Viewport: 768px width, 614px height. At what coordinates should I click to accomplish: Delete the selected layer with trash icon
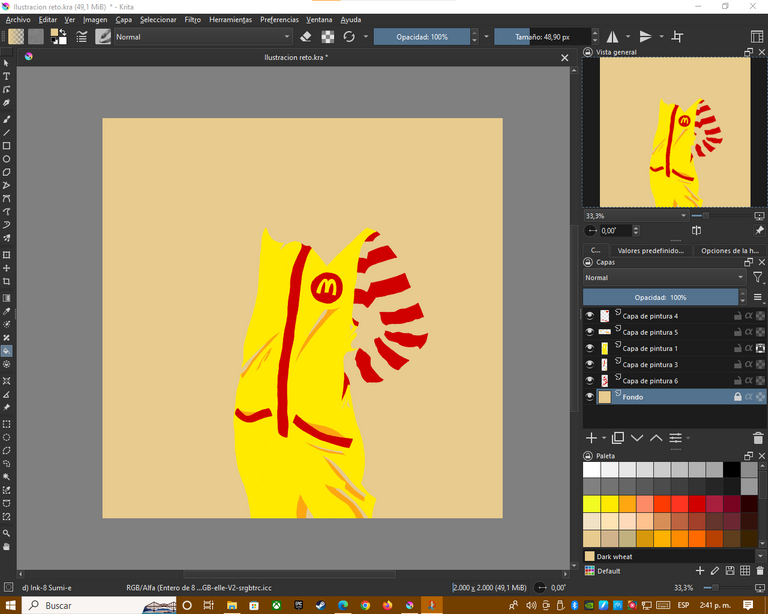tap(758, 438)
